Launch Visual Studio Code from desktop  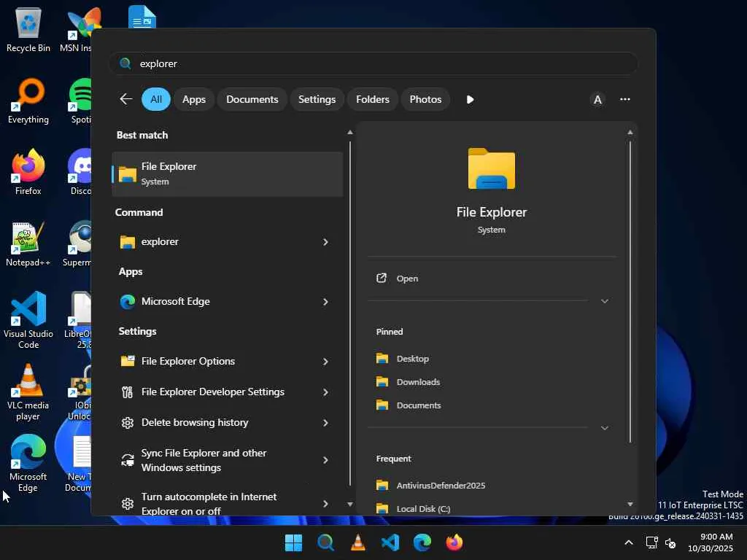click(x=28, y=320)
